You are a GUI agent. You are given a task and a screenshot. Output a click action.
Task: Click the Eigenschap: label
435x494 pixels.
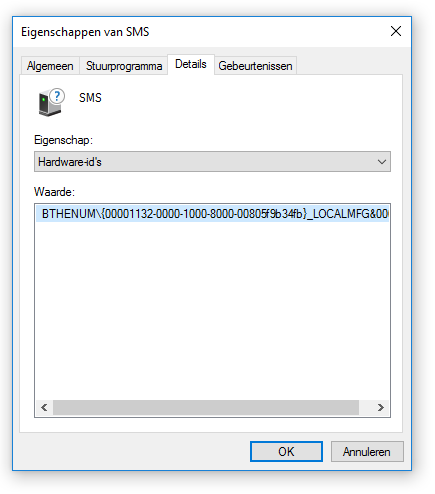pos(63,140)
